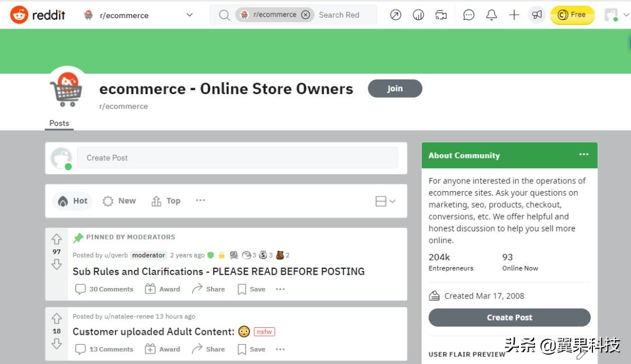Edit user flair pencil icon

coord(581,354)
